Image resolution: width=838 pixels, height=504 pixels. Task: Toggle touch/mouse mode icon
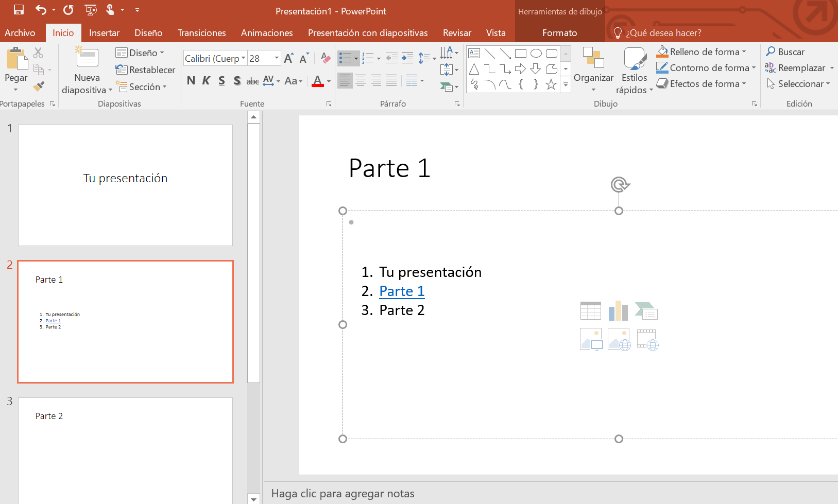110,10
